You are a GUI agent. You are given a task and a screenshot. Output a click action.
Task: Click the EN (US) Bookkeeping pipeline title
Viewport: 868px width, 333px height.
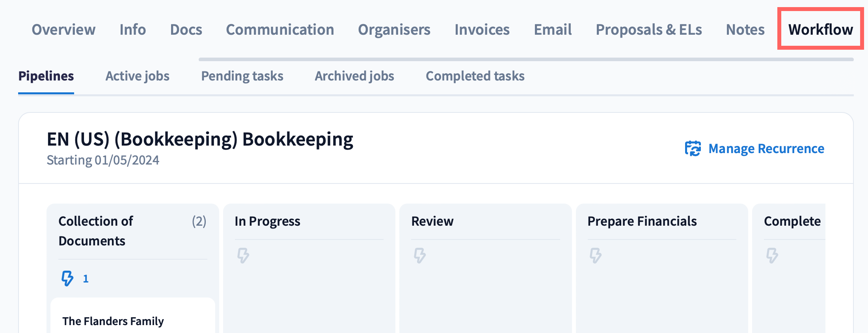(x=200, y=139)
